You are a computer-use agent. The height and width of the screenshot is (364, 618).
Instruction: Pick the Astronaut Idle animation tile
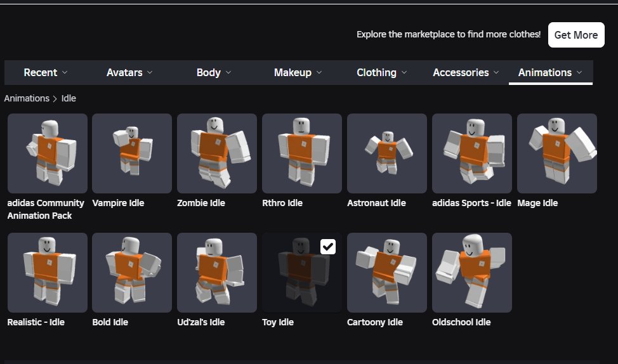386,153
